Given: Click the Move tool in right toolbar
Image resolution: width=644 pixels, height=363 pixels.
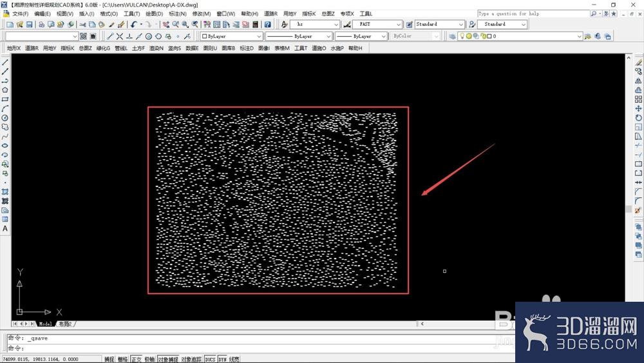Looking at the screenshot, I should pyautogui.click(x=638, y=108).
